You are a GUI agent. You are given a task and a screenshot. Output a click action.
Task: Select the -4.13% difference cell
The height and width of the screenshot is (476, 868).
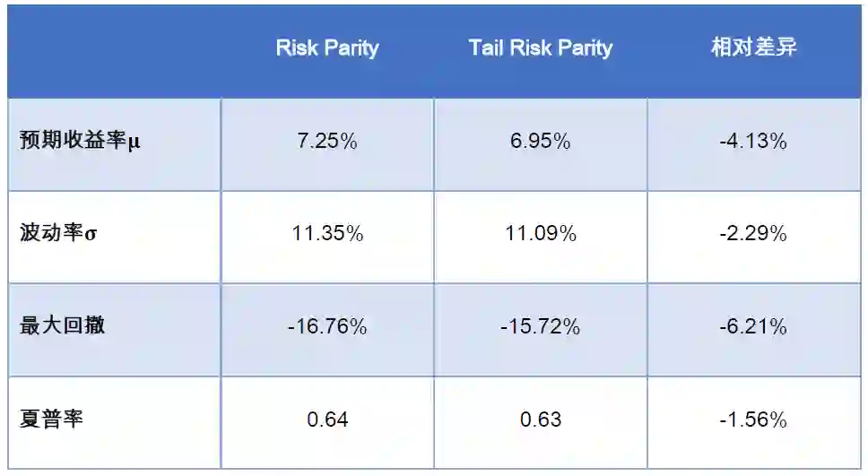[x=753, y=142]
